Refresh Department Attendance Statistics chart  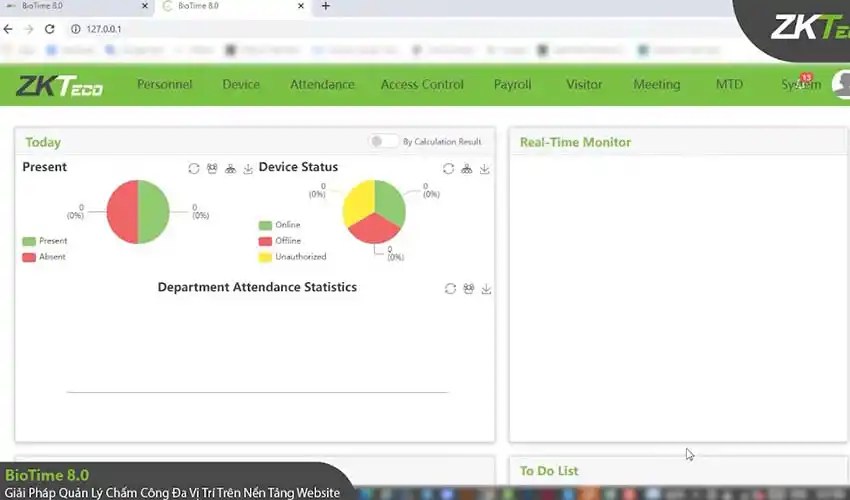point(451,289)
